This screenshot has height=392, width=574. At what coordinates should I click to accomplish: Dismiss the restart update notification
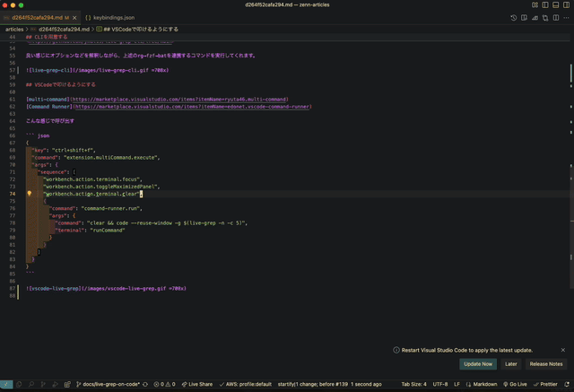[563, 350]
